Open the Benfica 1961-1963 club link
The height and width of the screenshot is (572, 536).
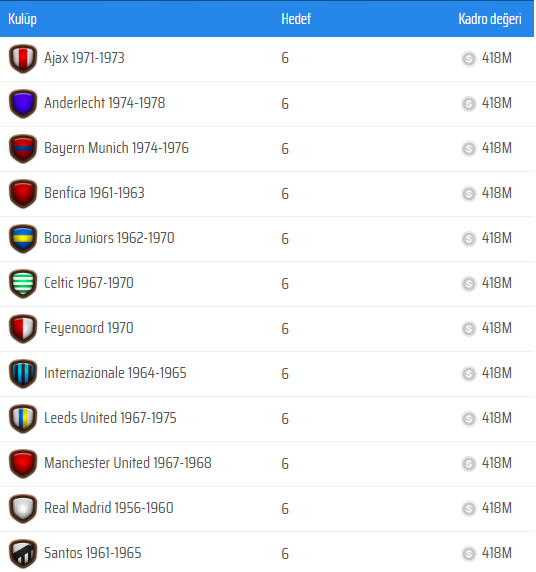(x=95, y=193)
